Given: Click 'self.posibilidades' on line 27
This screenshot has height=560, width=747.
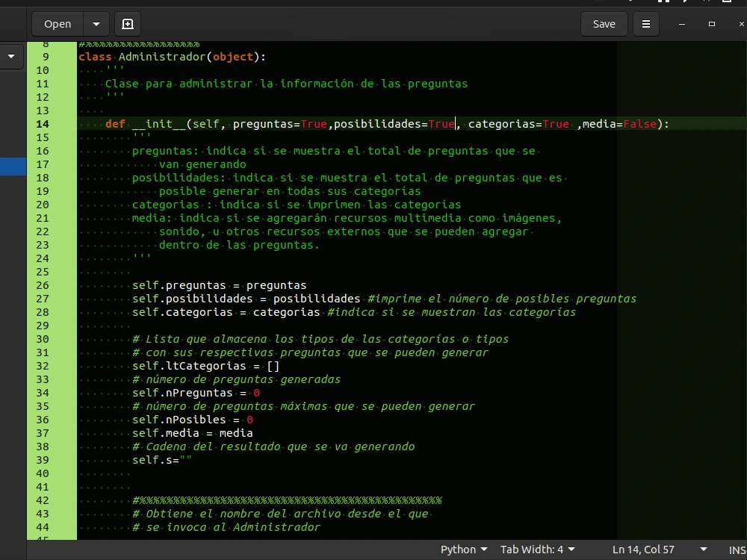Looking at the screenshot, I should tap(193, 299).
